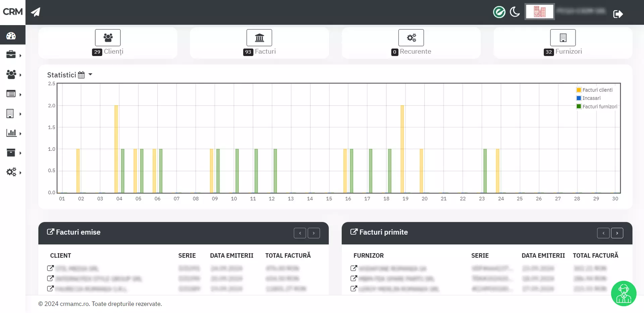Open the Furnizori building icon card
This screenshot has height=313, width=644.
pyautogui.click(x=563, y=38)
